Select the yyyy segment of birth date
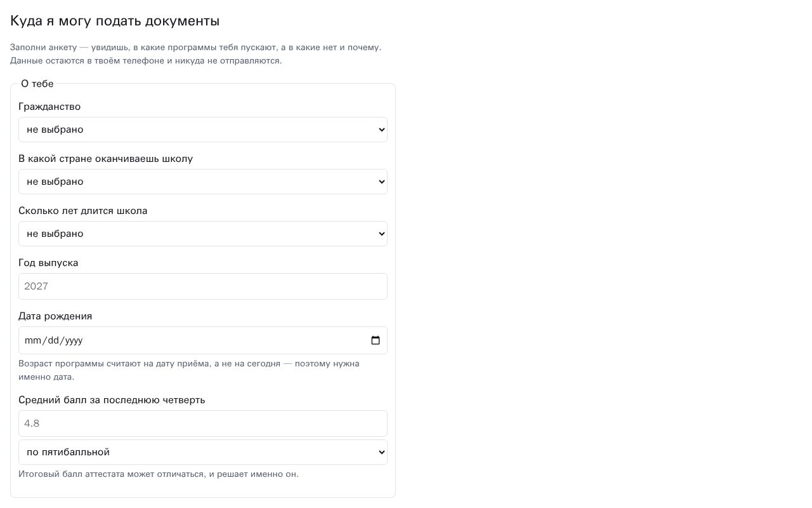812x508 pixels. pos(74,340)
